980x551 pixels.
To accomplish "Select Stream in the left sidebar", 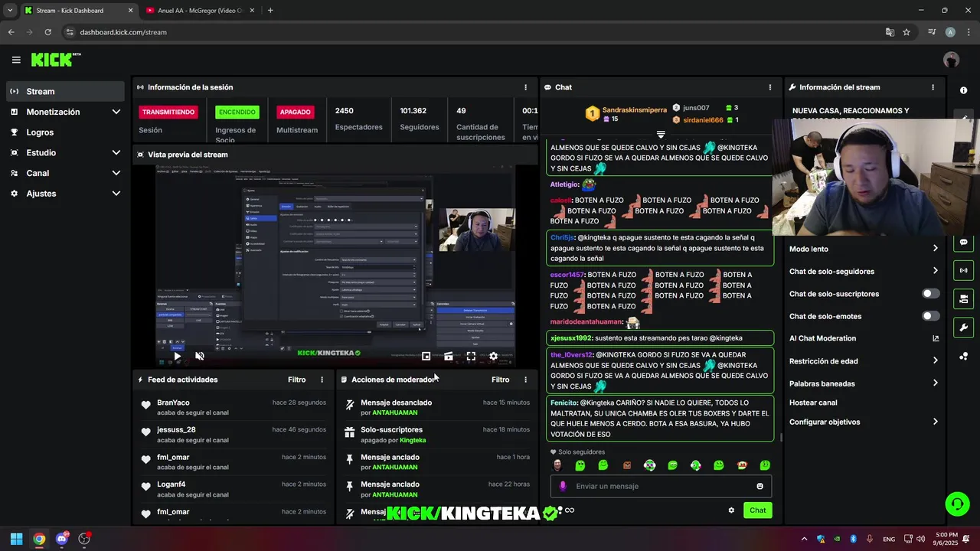I will [64, 91].
